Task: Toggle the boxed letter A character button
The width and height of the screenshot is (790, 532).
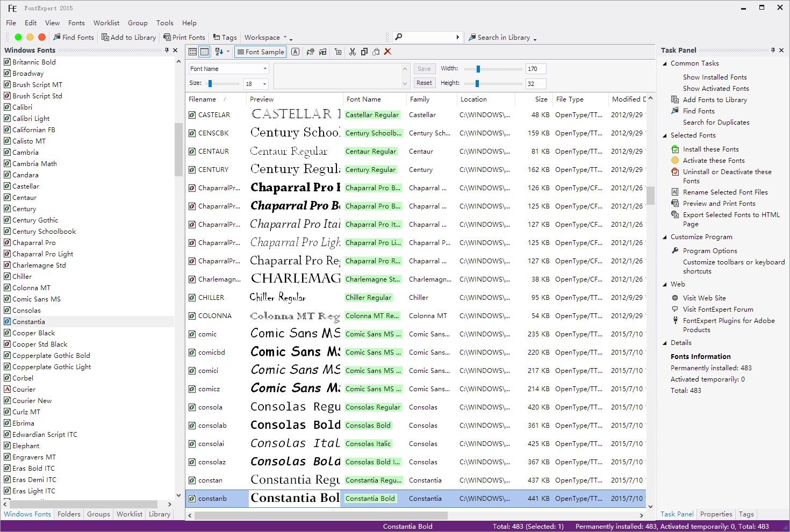Action: pos(295,52)
